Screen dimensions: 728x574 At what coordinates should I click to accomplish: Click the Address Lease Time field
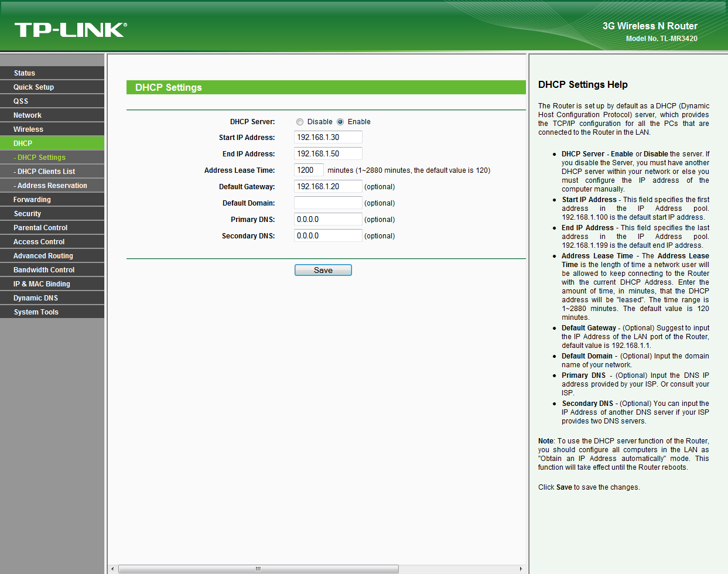[x=309, y=170]
